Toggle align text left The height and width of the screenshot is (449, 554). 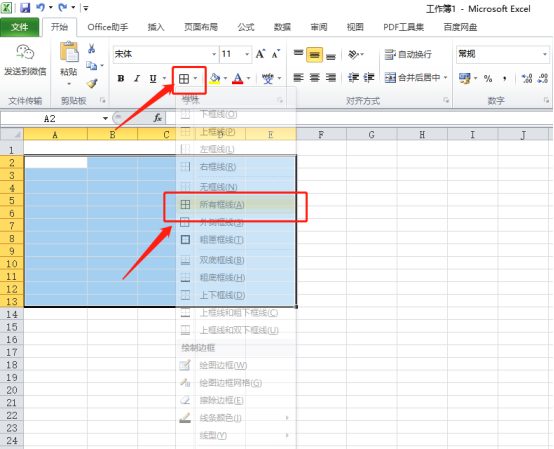(x=299, y=77)
